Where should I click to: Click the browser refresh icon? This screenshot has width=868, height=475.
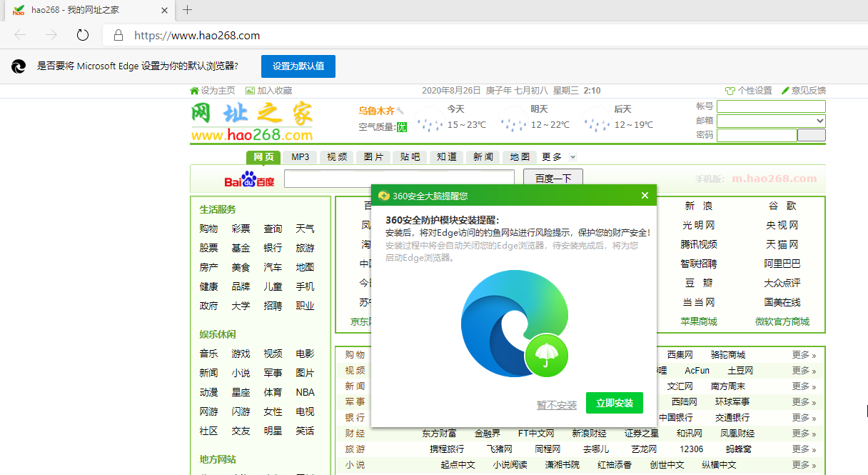(82, 34)
